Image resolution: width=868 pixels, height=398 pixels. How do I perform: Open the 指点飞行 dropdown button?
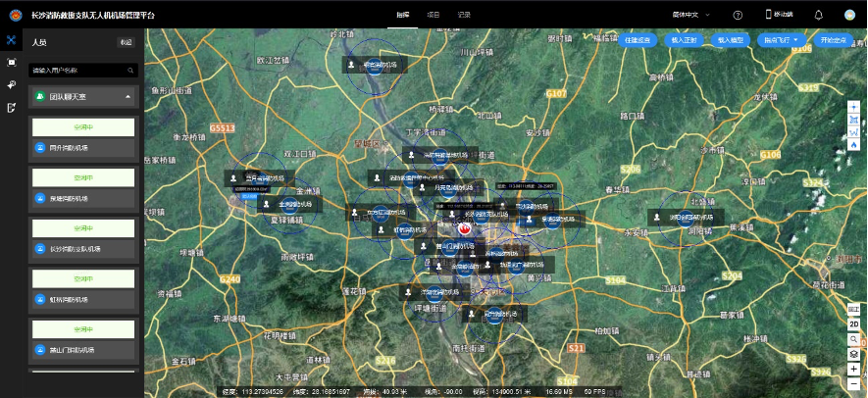point(784,40)
